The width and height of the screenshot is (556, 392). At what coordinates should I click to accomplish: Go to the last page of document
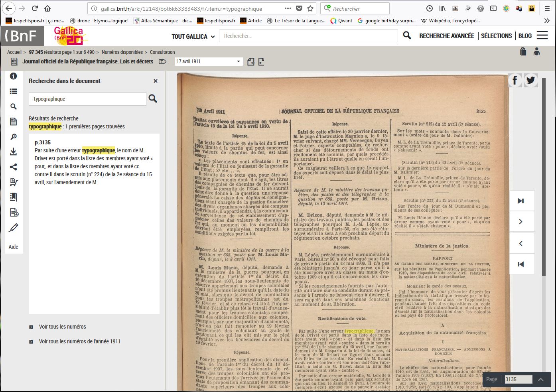[x=521, y=201]
